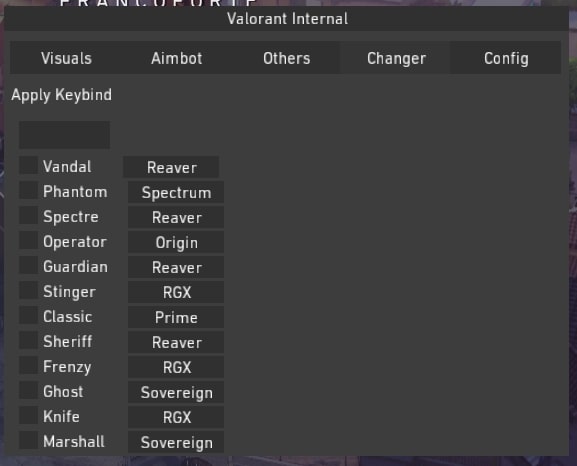Select the Changer tab
The image size is (577, 466).
click(x=396, y=58)
